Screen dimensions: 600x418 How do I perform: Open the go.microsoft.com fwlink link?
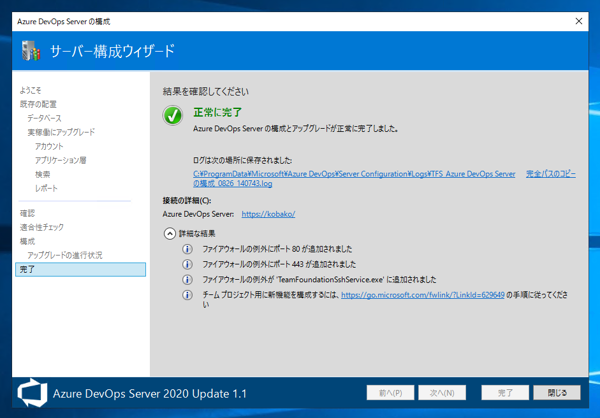[x=423, y=295]
